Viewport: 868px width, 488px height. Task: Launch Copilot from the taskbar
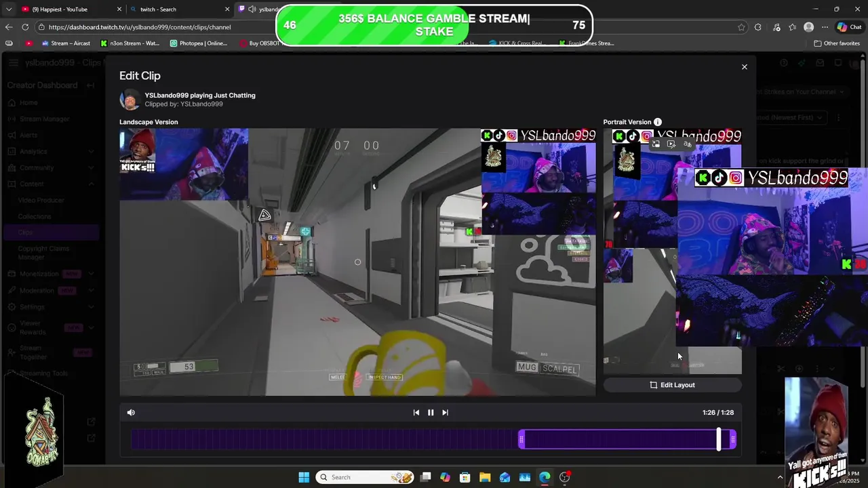click(x=445, y=477)
